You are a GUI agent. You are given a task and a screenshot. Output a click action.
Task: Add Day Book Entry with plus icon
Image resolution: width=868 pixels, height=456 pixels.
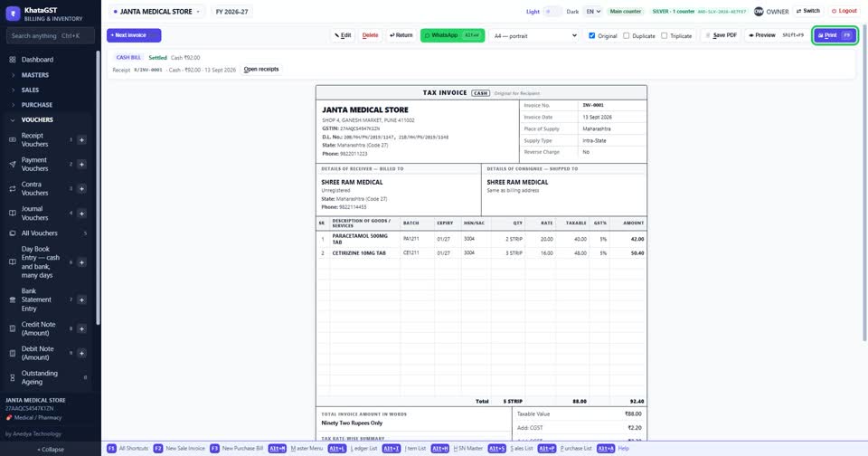point(81,262)
